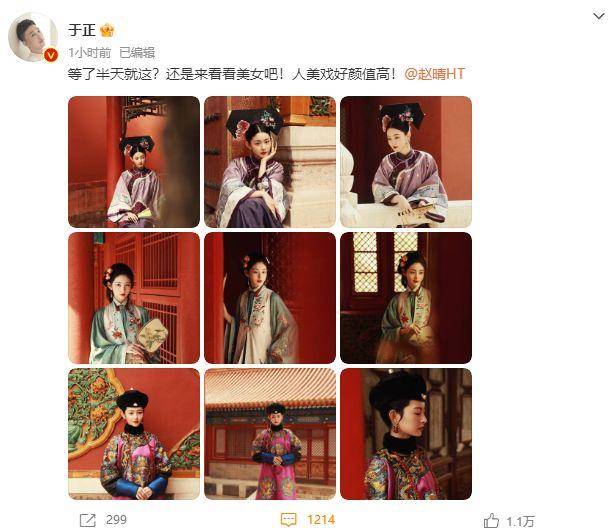609x531 pixels.
Task: Open the 于正 username link
Action: pos(82,30)
